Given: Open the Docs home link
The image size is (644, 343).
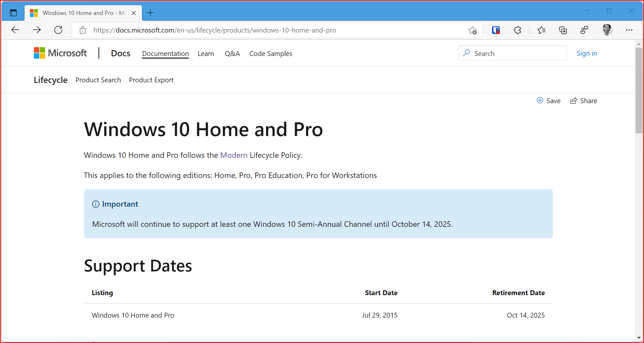Looking at the screenshot, I should click(x=120, y=53).
